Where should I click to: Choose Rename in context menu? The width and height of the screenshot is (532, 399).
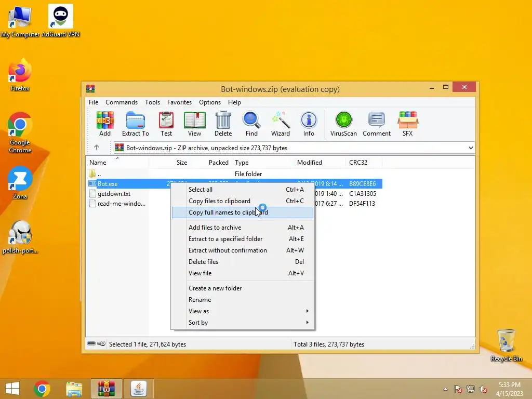coord(242,300)
